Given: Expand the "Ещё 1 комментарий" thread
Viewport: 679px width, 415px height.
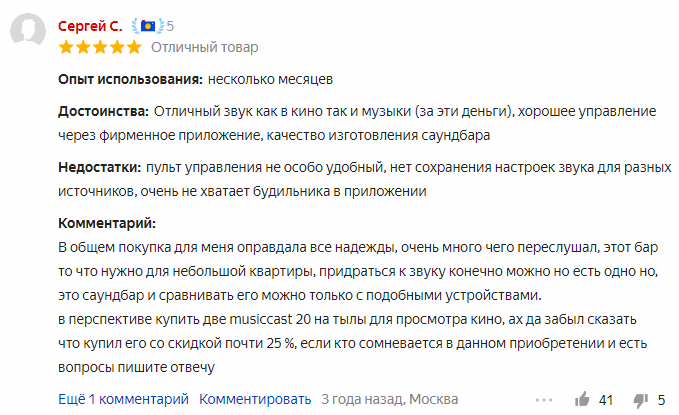Looking at the screenshot, I should [x=123, y=399].
